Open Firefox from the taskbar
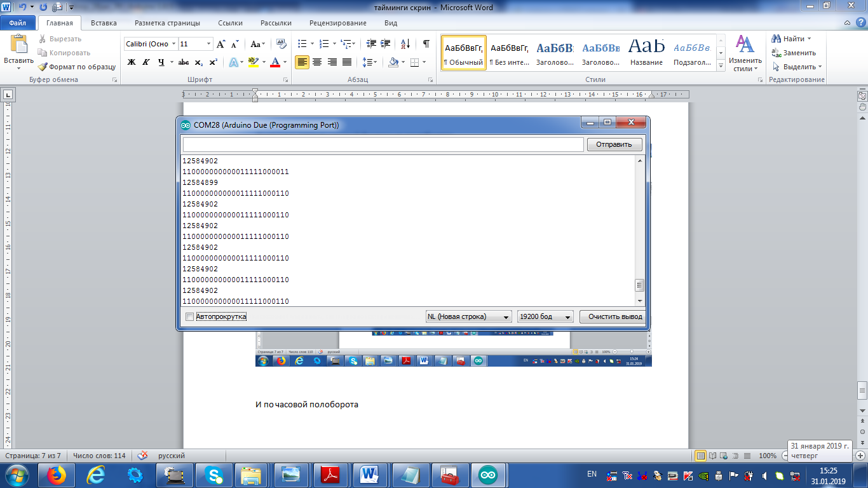Image resolution: width=868 pixels, height=488 pixels. 57,475
